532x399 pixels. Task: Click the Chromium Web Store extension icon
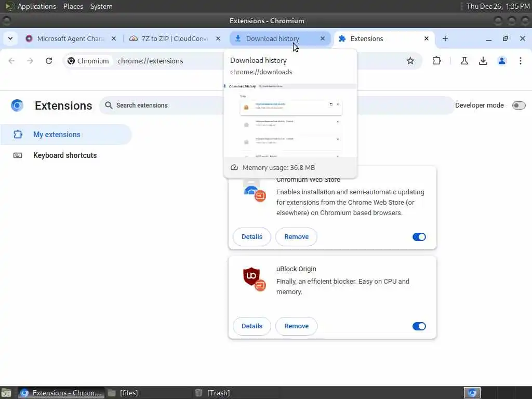coord(252,190)
